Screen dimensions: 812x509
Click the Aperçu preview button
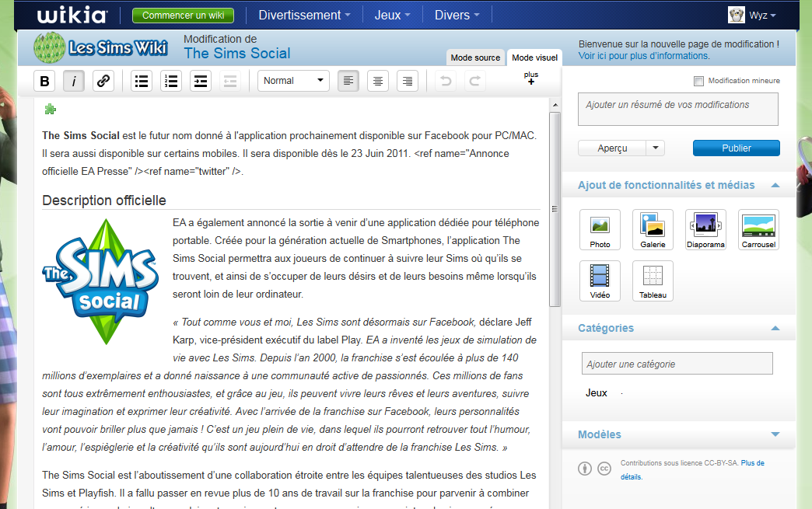(612, 148)
